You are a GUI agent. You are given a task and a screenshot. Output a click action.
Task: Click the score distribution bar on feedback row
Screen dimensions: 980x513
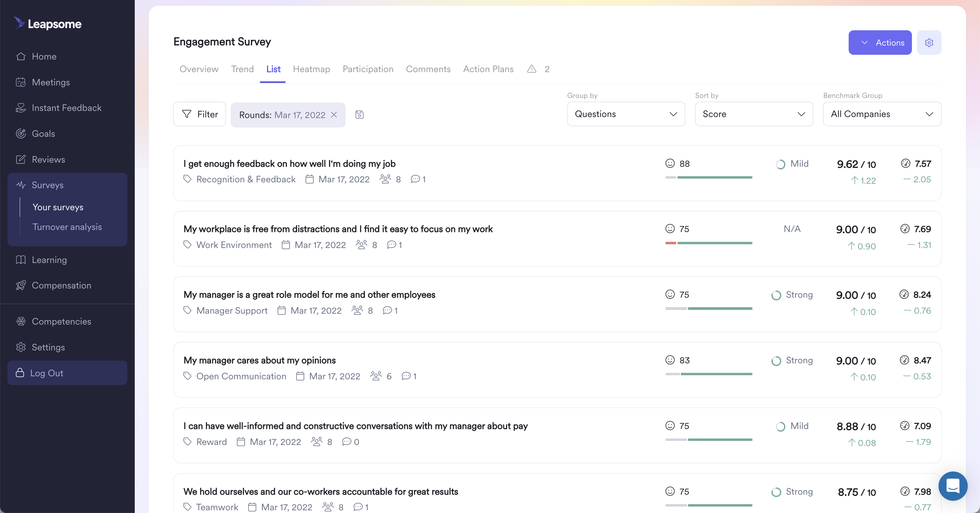pyautogui.click(x=708, y=177)
